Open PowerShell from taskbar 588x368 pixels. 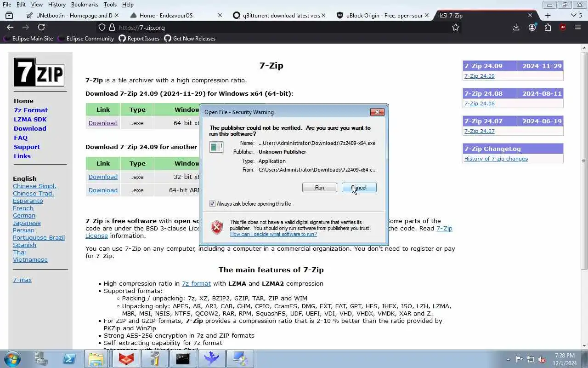pos(69,359)
